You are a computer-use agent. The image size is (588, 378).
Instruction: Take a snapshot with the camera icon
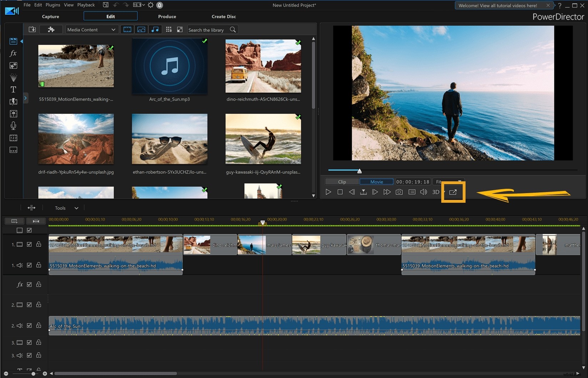[399, 192]
